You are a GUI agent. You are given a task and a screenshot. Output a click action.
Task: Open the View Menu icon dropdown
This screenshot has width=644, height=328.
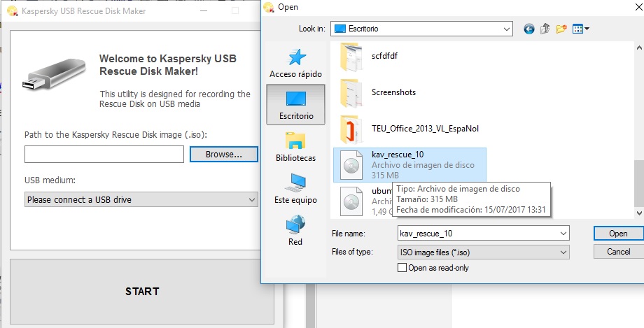pyautogui.click(x=581, y=29)
